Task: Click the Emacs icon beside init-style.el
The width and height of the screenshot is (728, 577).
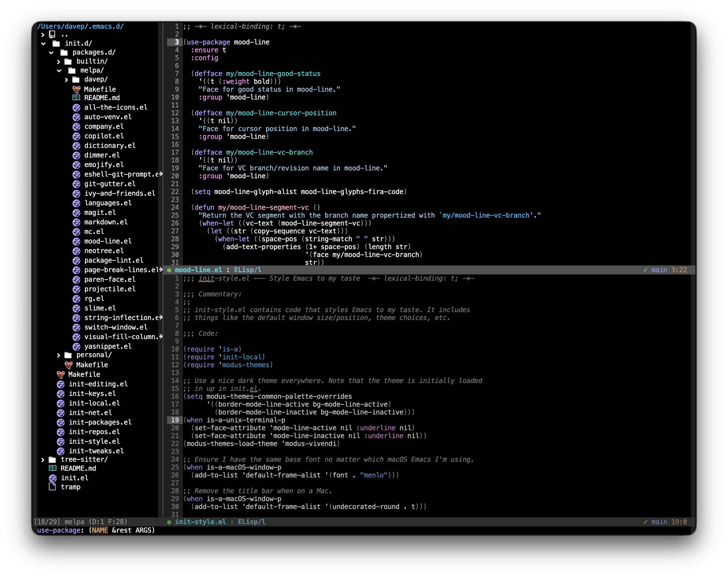Action: [x=61, y=442]
